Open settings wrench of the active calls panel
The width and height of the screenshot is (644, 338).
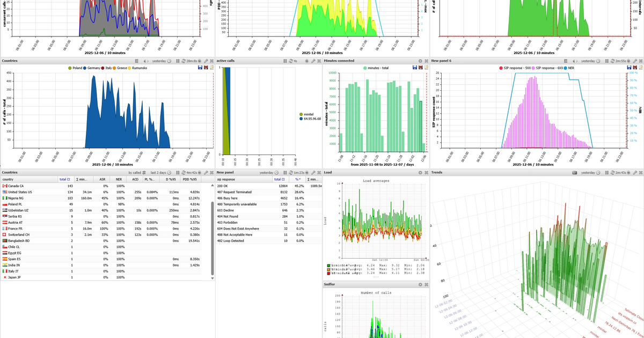point(313,61)
